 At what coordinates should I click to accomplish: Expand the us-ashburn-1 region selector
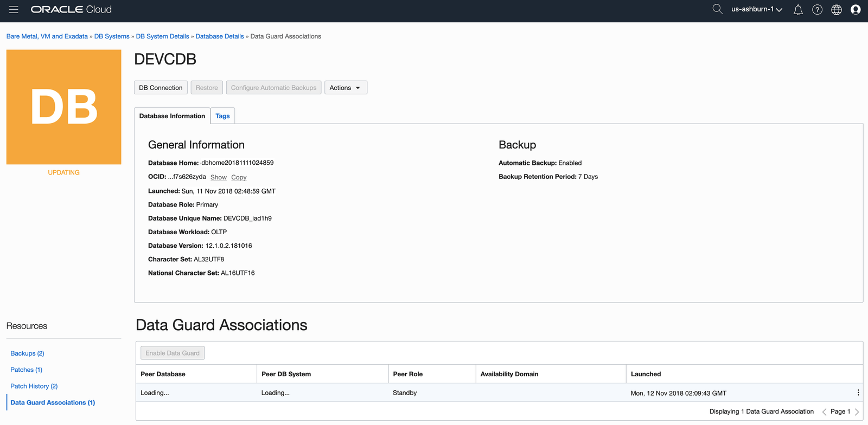(756, 9)
